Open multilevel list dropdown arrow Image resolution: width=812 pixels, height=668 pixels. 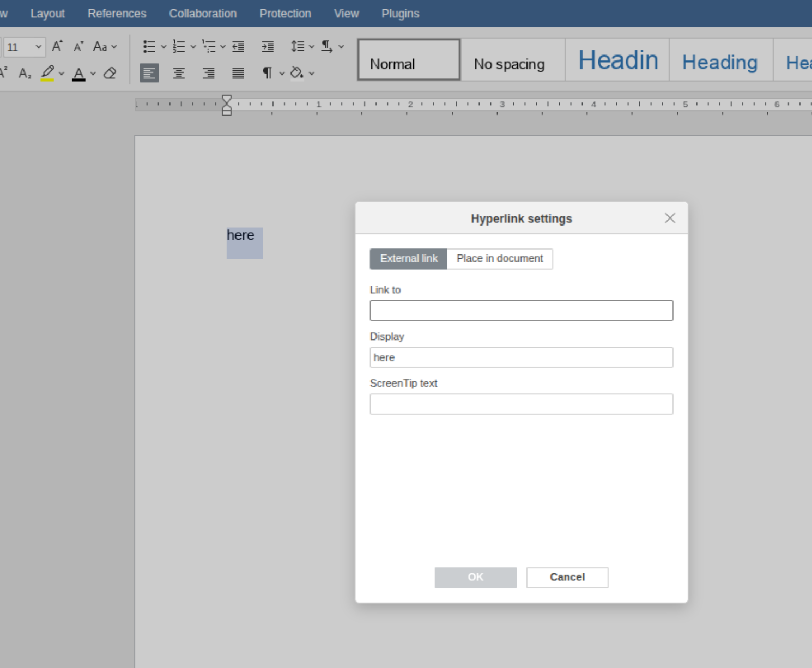[223, 46]
